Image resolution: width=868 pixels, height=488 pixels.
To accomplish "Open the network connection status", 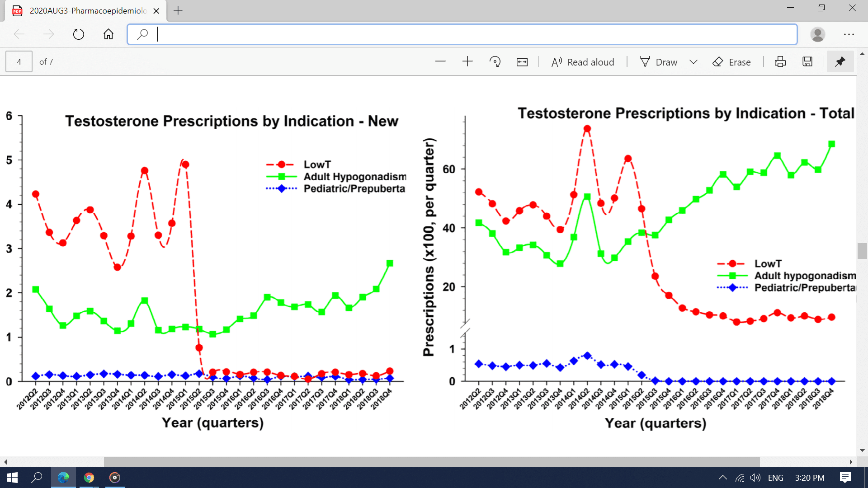I will point(740,478).
